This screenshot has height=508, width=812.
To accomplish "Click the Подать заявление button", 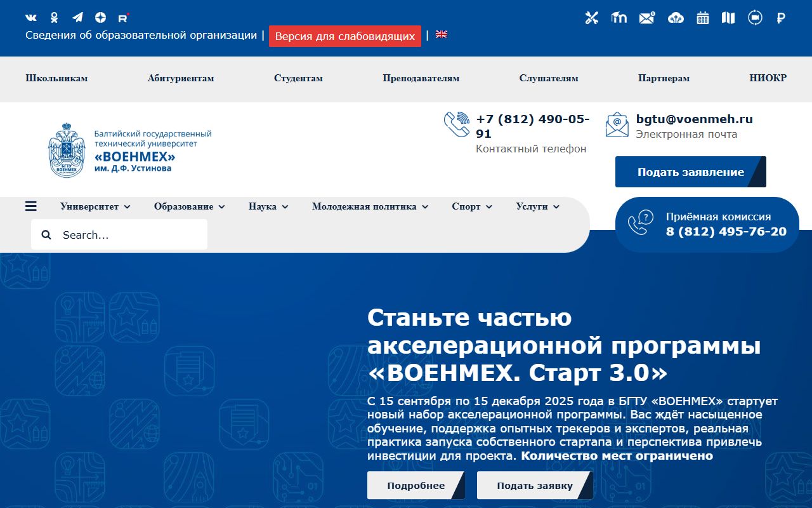I will pyautogui.click(x=691, y=172).
